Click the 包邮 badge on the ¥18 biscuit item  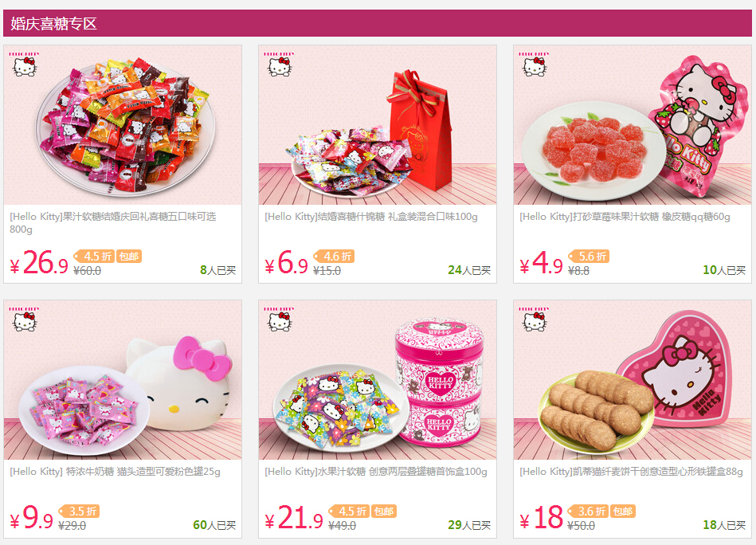623,512
